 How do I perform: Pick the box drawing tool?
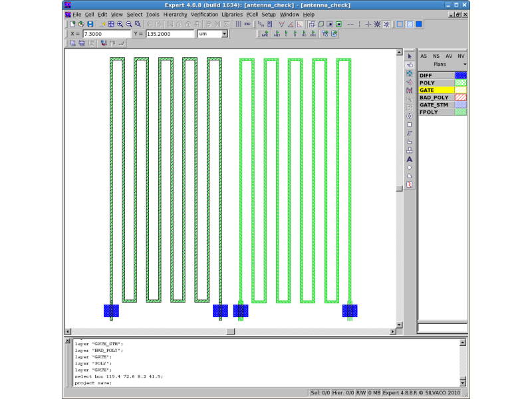click(x=409, y=124)
